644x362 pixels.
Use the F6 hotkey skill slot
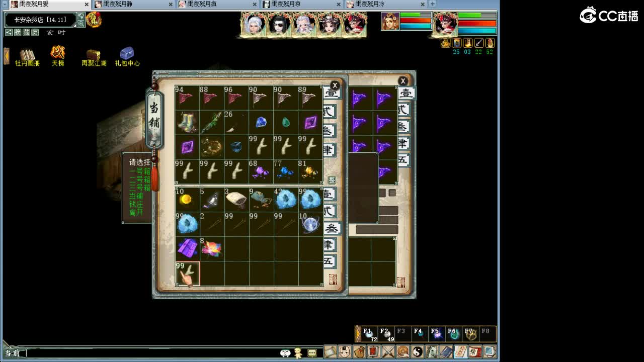[453, 334]
